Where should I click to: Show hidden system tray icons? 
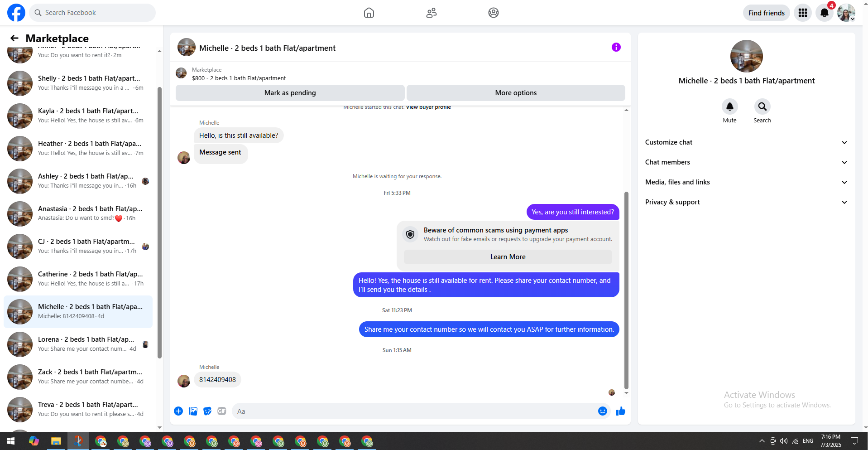click(x=762, y=441)
